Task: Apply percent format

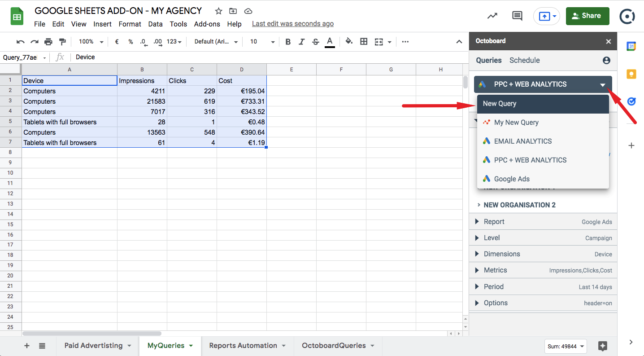Action: coord(131,42)
